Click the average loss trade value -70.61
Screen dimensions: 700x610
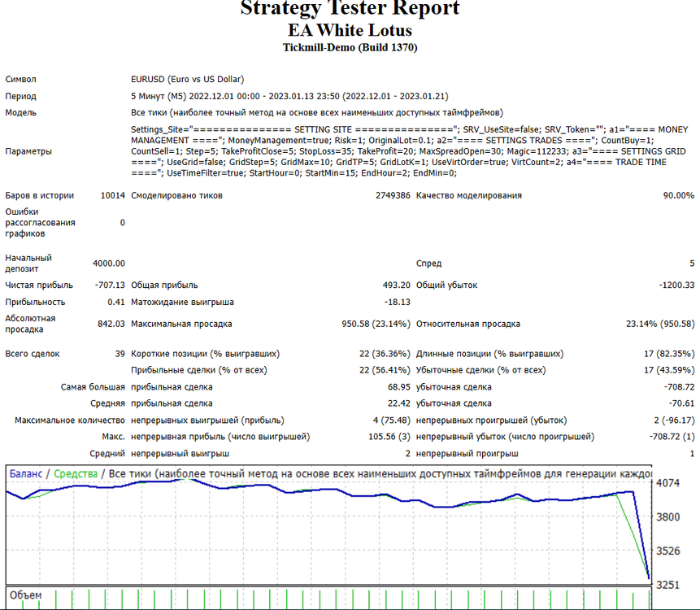(x=681, y=403)
